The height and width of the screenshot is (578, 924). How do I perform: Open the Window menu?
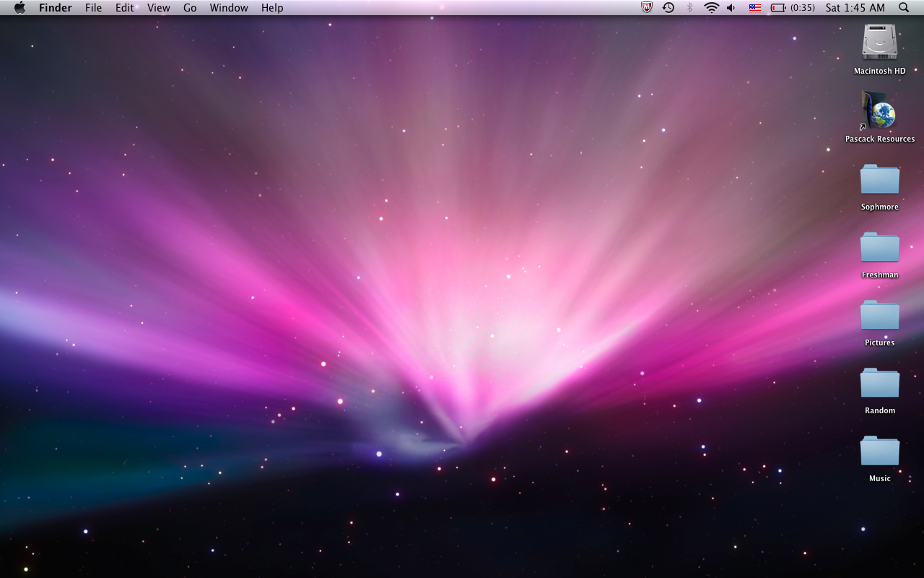[x=229, y=8]
